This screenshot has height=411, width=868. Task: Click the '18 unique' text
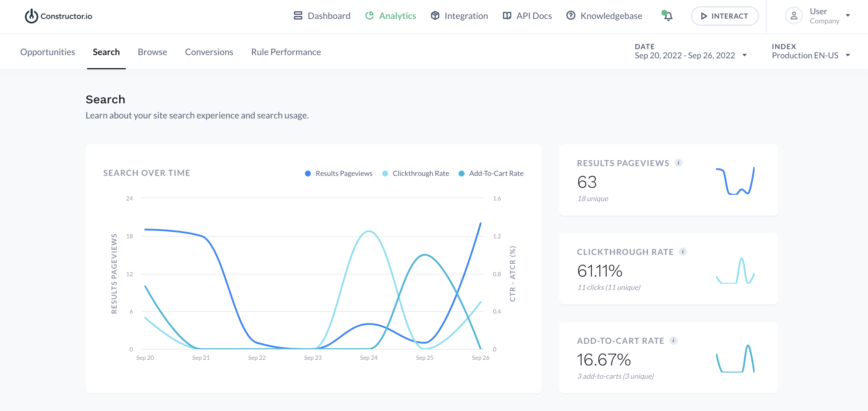pos(593,199)
